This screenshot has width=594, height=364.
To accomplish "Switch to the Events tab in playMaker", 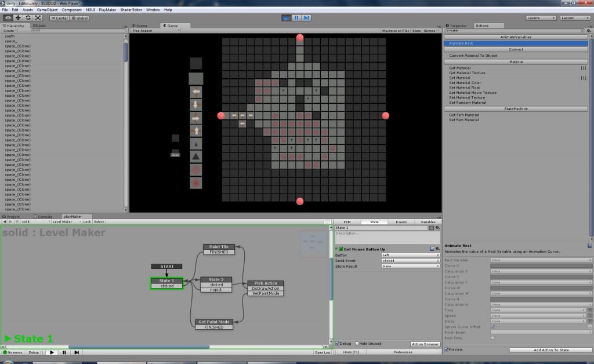I will click(403, 221).
